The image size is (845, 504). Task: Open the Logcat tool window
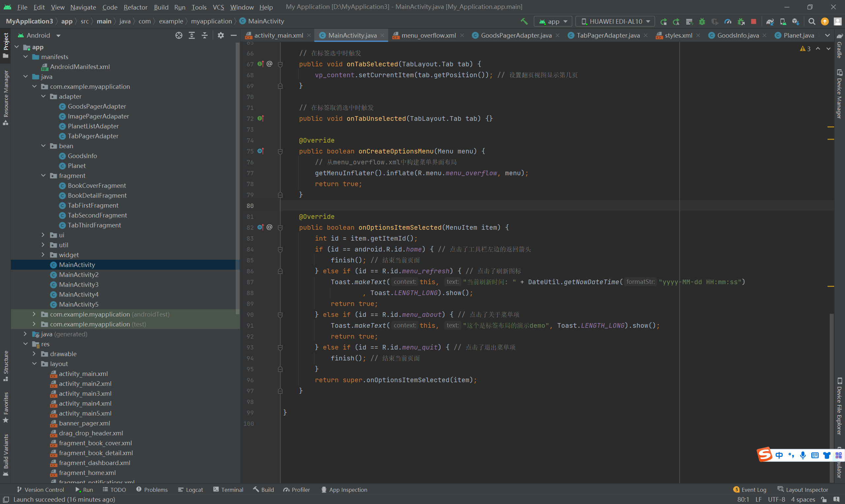[x=190, y=489]
